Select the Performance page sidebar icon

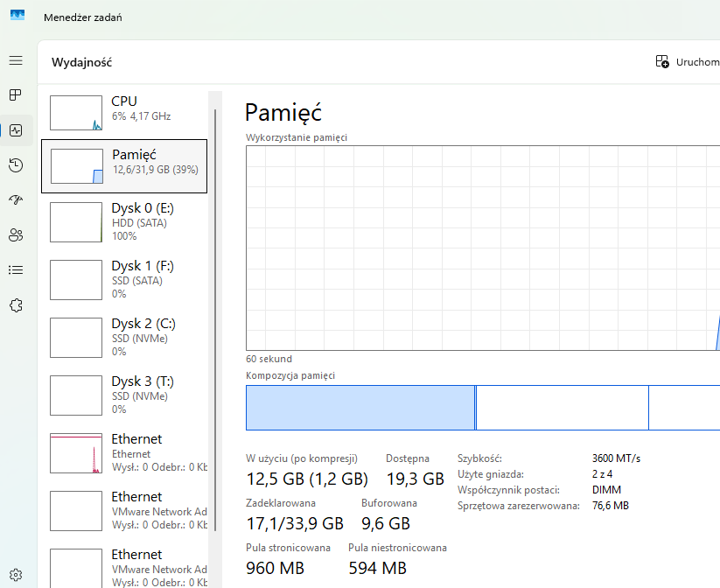(x=16, y=130)
